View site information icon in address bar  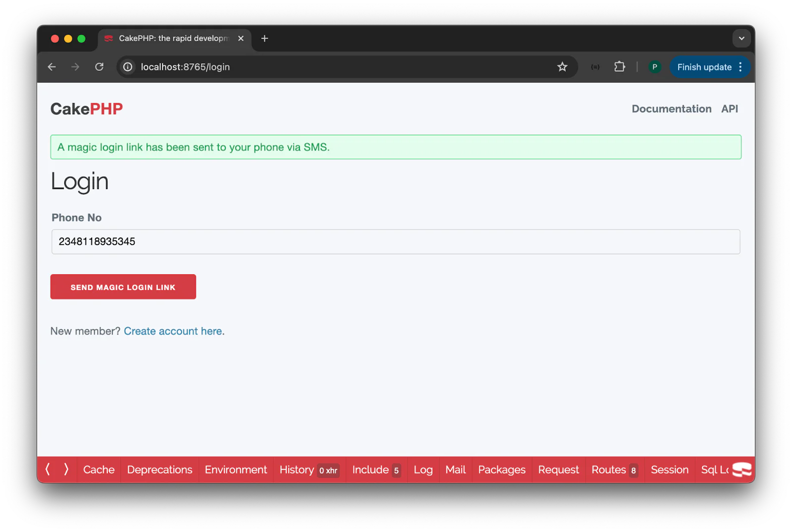point(128,67)
